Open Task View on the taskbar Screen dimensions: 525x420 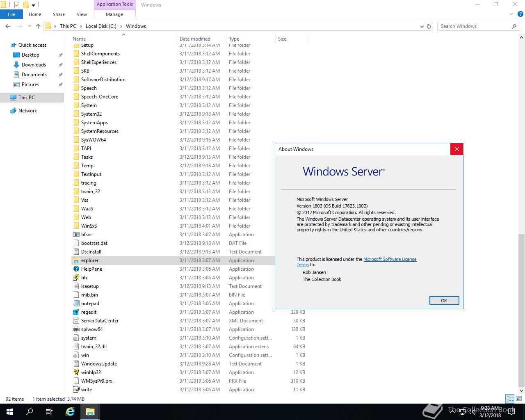[49, 412]
